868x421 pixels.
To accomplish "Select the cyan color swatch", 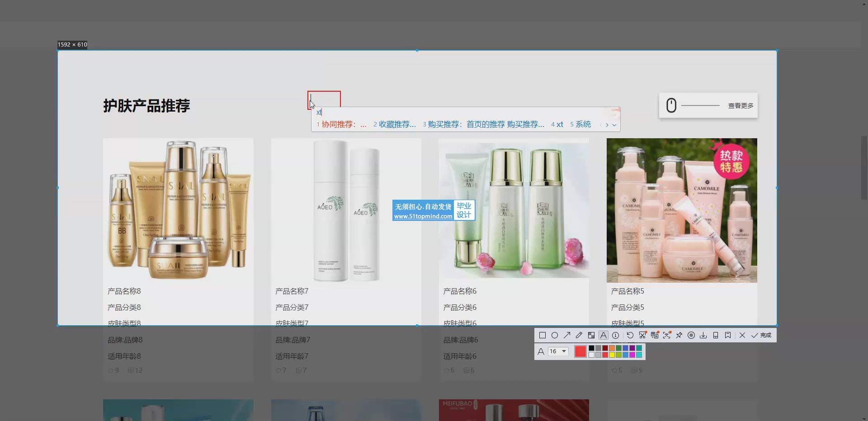I will (639, 355).
